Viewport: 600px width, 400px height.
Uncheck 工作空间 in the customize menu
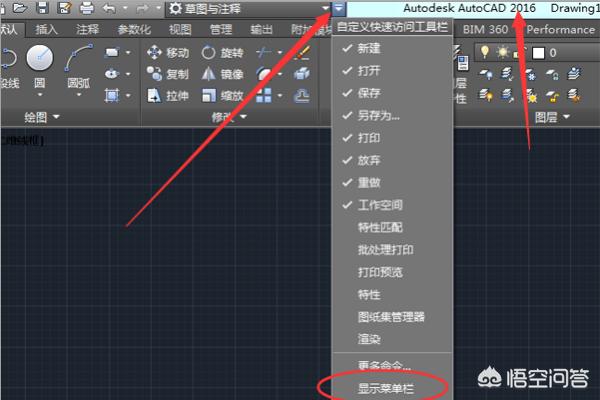(392, 205)
